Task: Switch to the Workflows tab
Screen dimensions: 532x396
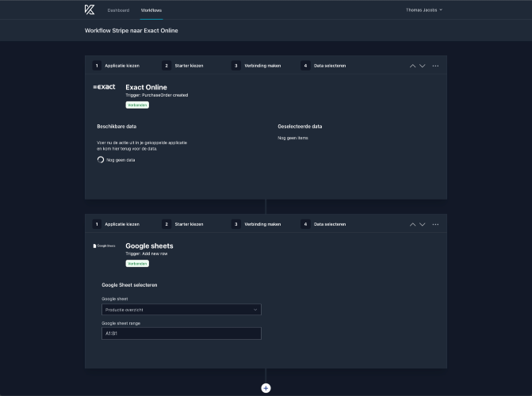Action: 151,10
